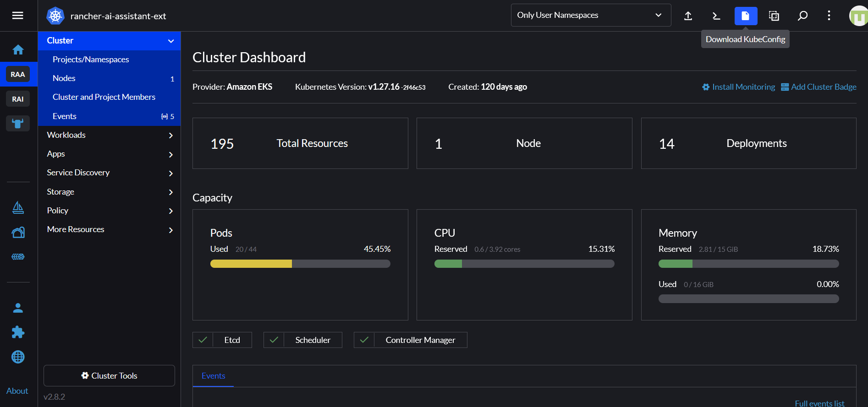Open the Extensions puzzle piece icon
Screen dimensions: 868x407
[18, 332]
